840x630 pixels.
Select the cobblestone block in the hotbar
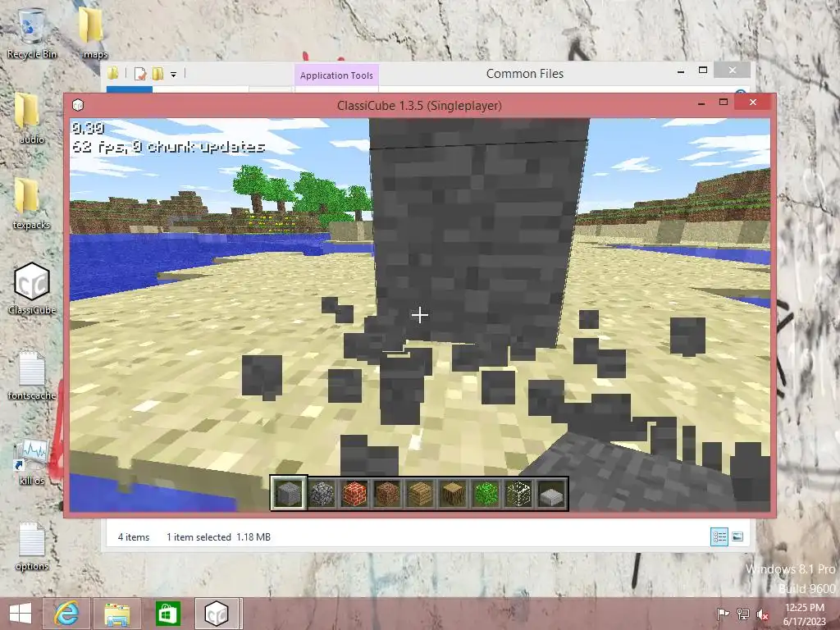(322, 493)
